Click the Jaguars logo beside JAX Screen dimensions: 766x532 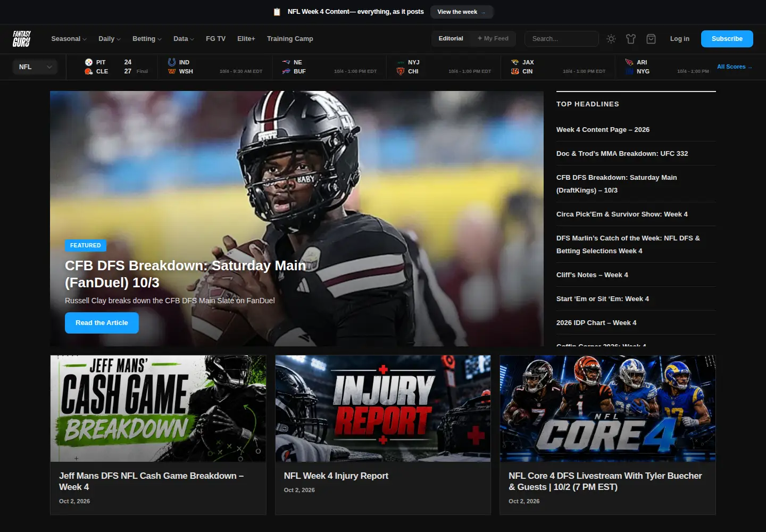(515, 62)
